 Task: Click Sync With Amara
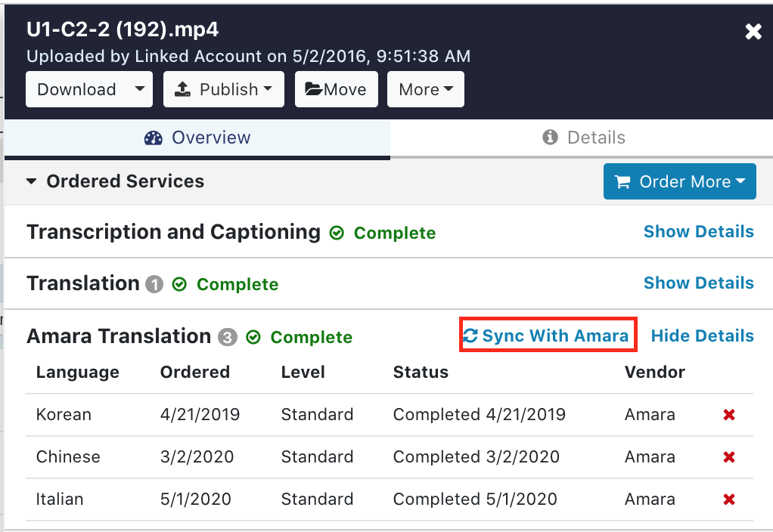point(546,336)
